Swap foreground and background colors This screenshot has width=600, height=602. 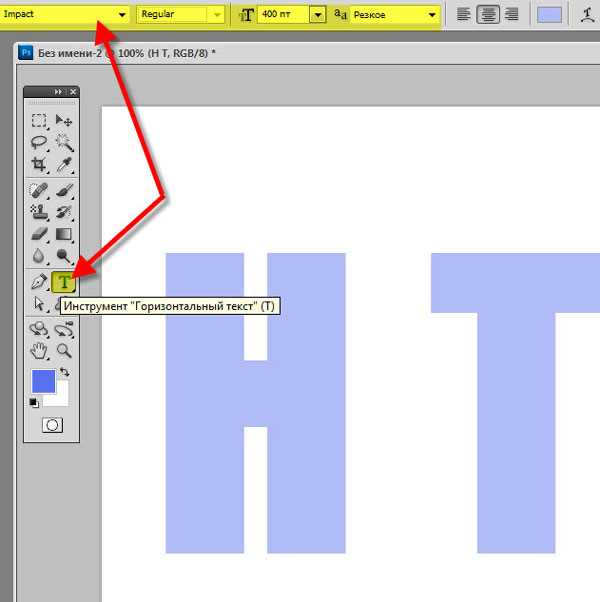click(64, 372)
